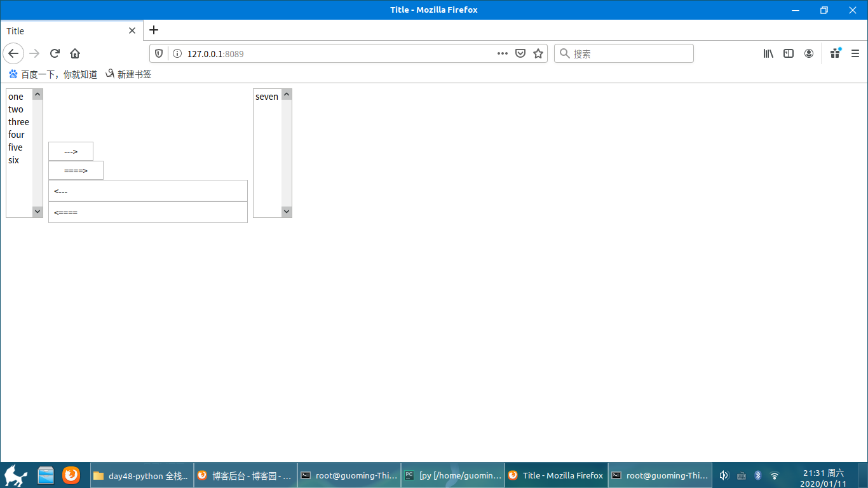Screen dimensions: 868x488
Task: Select option four in left list
Action: click(19, 135)
